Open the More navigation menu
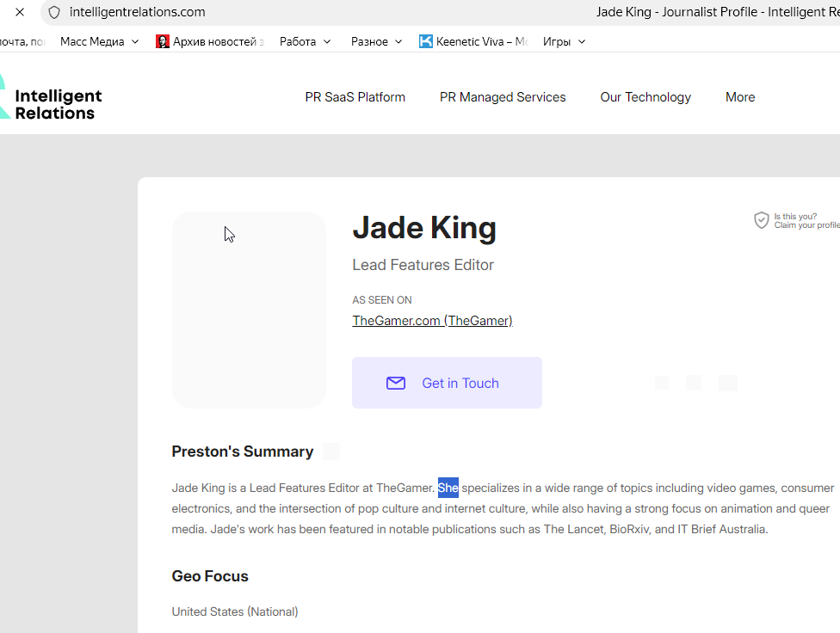Viewport: 840px width, 633px height. point(739,97)
